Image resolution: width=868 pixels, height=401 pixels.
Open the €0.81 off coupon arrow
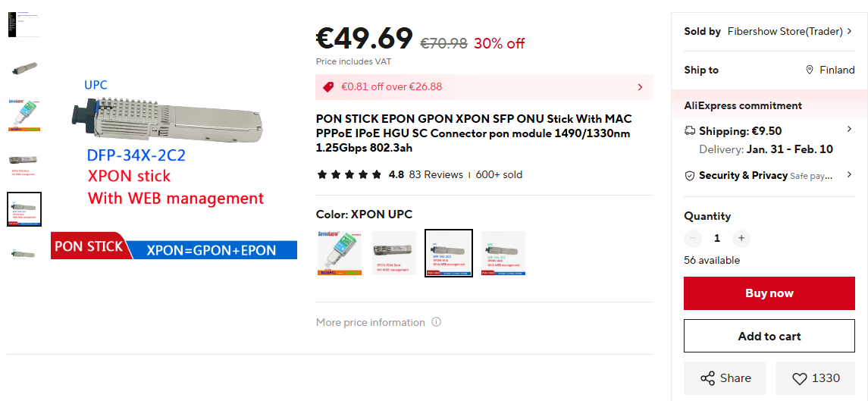point(641,87)
